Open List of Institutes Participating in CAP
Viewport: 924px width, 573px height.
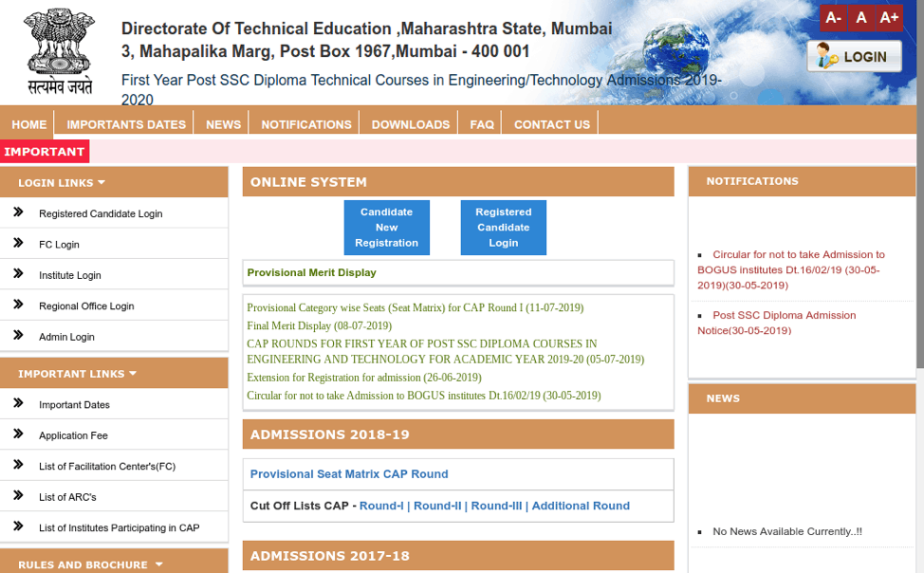(119, 527)
